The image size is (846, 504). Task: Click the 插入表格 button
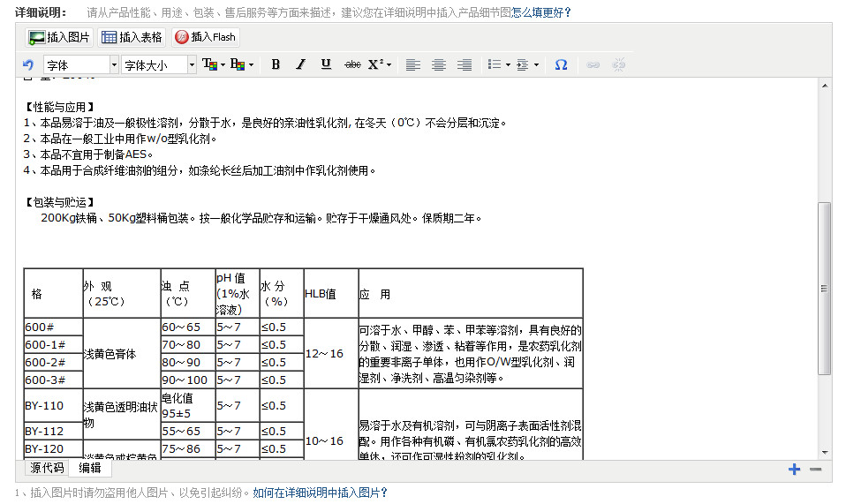tap(132, 37)
